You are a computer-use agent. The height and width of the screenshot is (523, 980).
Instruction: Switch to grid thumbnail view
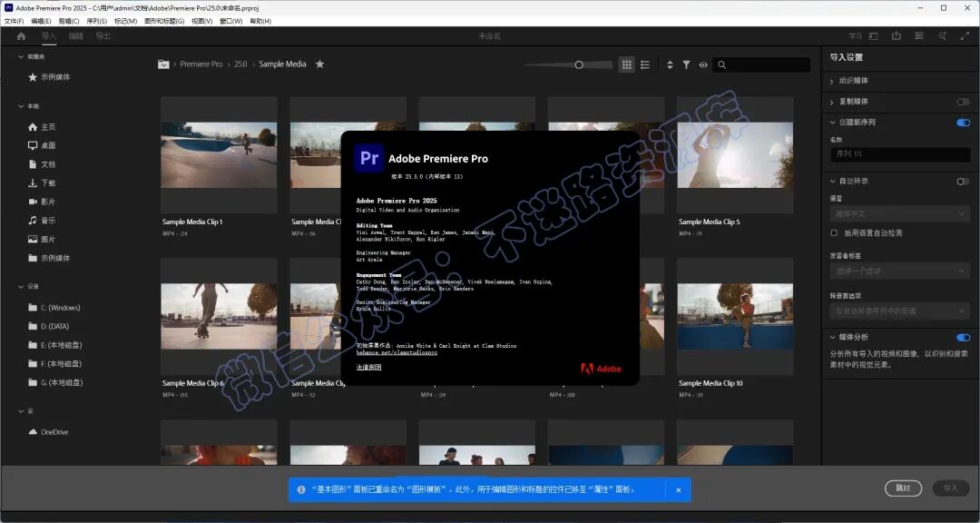[x=626, y=64]
